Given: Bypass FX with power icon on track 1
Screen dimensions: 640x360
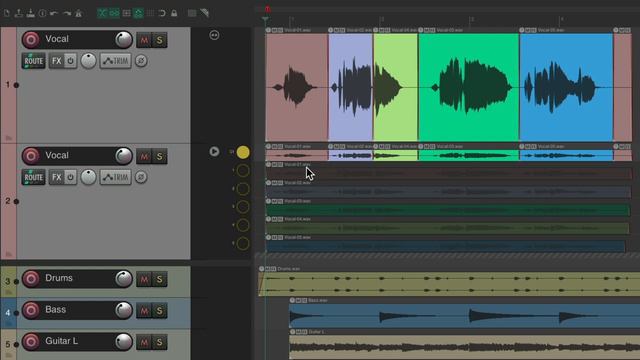Looking at the screenshot, I should pos(70,61).
